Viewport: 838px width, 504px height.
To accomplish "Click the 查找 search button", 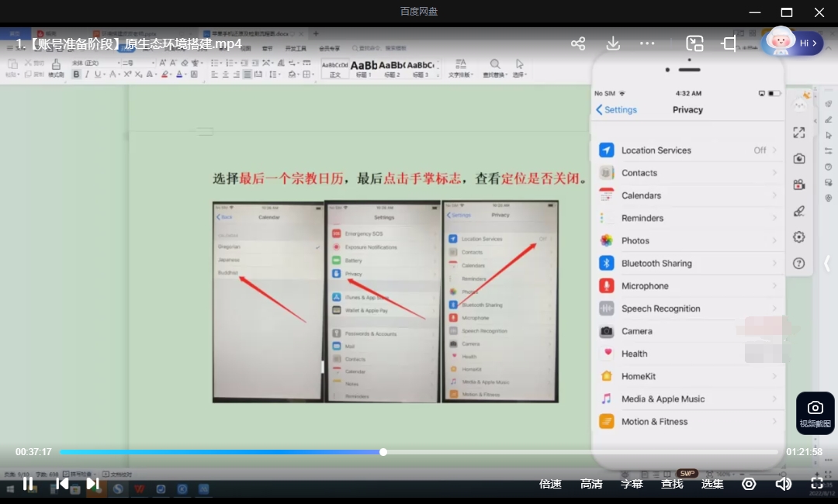I will pos(672,484).
